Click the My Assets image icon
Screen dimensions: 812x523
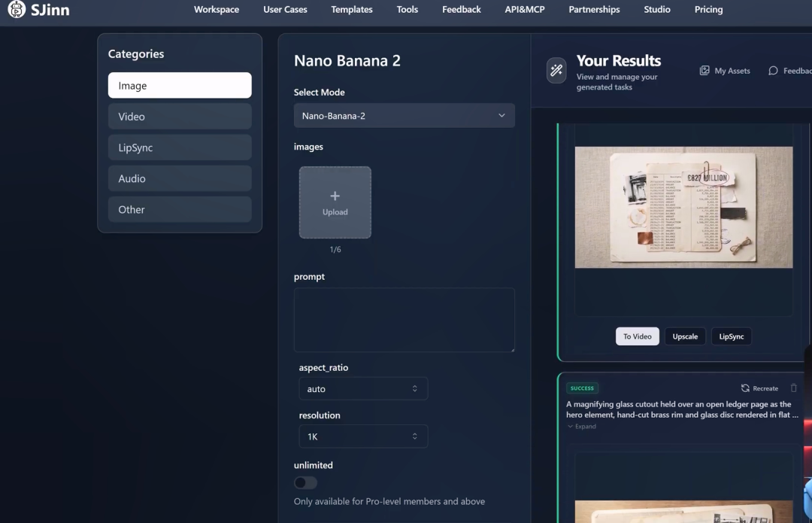tap(704, 71)
